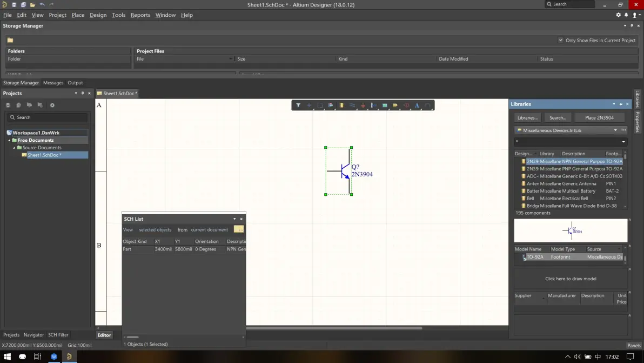Open the Altium Designer taskbar icon
Image resolution: width=644 pixels, height=363 pixels.
pos(69,357)
